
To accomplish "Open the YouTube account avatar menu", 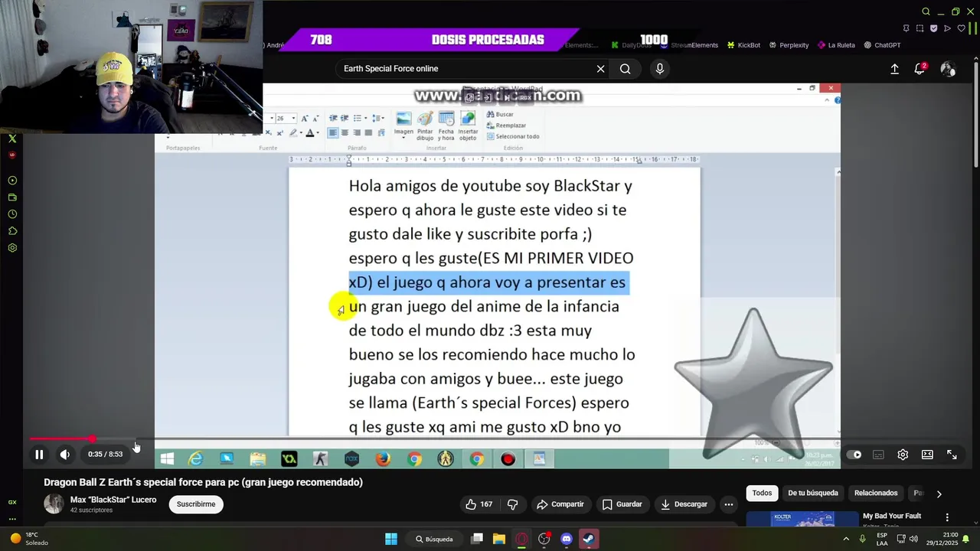I will [948, 69].
